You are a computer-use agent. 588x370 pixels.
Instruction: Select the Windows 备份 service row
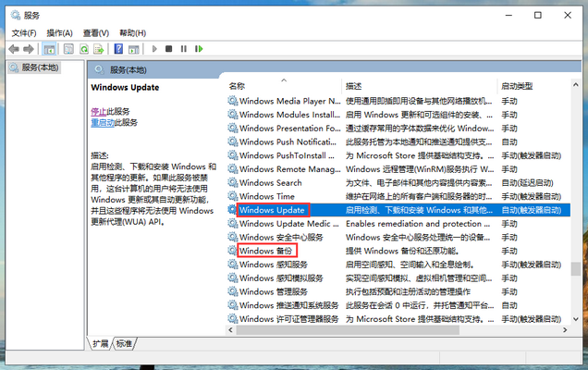pos(267,250)
